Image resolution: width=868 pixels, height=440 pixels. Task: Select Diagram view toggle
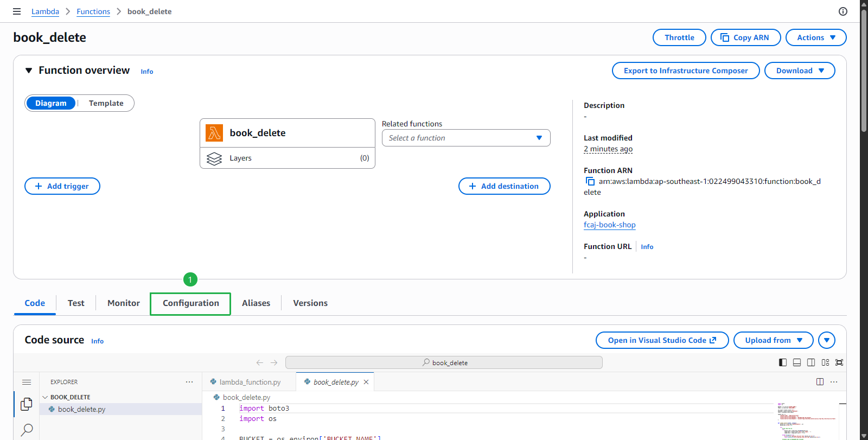[51, 103]
